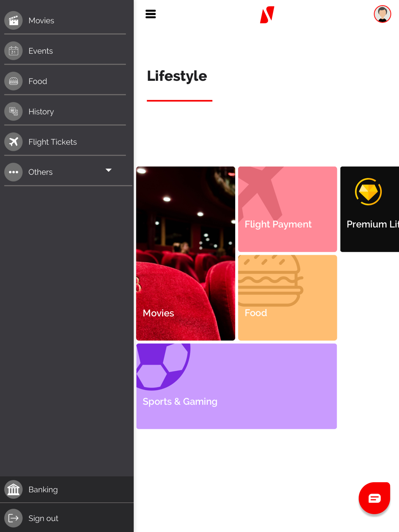The image size is (399, 532).
Task: Click the Banking label in the sidebar
Action: pos(43,490)
